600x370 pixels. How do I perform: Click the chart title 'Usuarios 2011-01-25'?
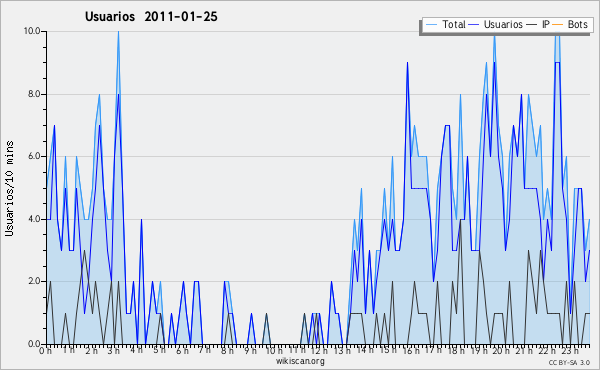coord(151,17)
